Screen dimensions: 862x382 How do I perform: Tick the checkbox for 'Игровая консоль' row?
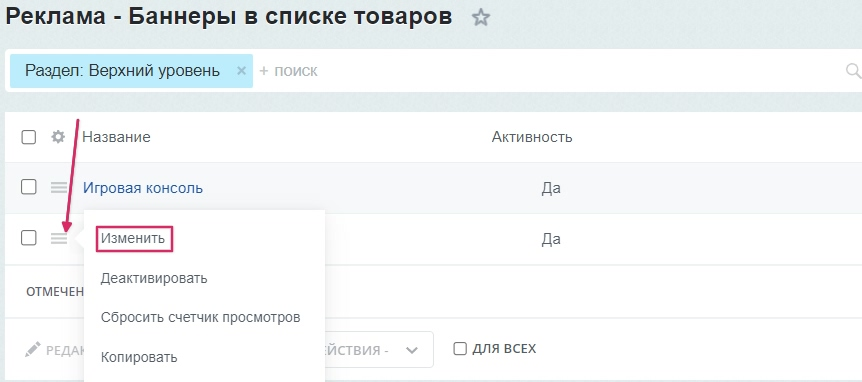[29, 187]
